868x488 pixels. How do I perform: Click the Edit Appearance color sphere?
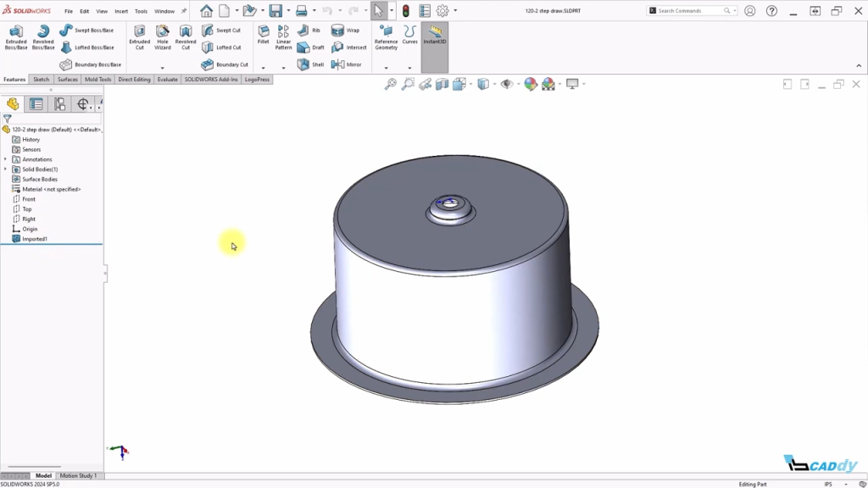[x=531, y=84]
